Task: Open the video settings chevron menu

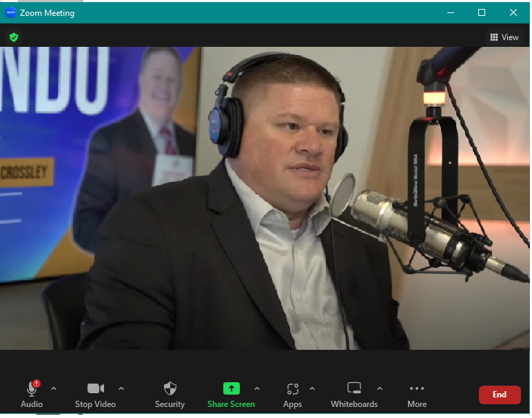Action: 121,388
